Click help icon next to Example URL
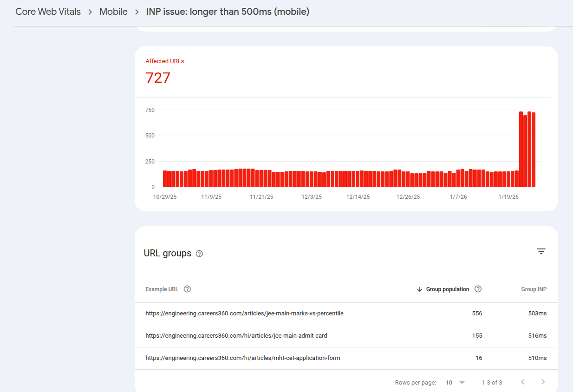Screen dimensions: 573x392 point(187,289)
